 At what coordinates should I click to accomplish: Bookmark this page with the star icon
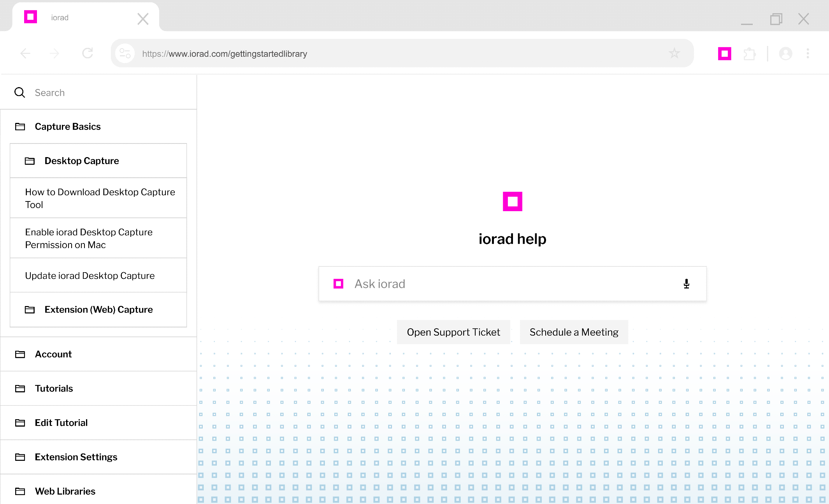674,53
